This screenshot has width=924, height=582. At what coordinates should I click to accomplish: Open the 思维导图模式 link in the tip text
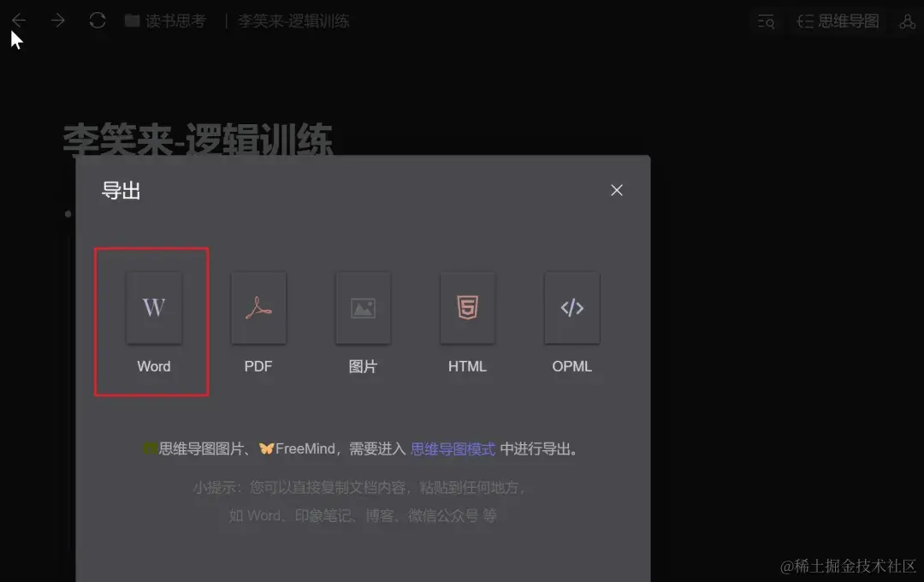453,448
